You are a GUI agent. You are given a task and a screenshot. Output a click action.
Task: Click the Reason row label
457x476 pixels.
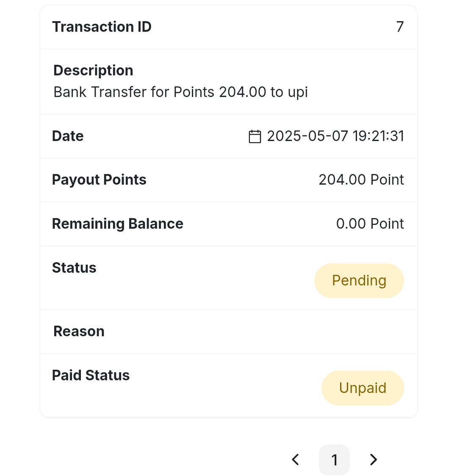79,331
